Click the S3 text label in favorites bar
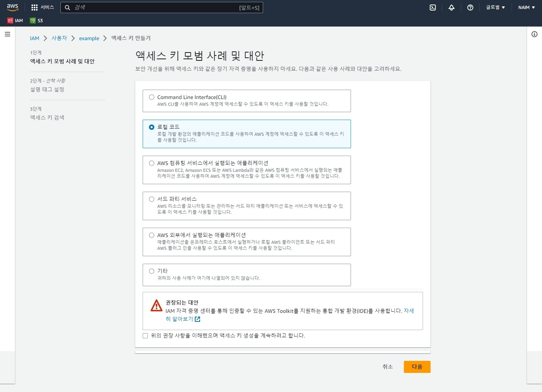542x392 pixels. click(40, 21)
